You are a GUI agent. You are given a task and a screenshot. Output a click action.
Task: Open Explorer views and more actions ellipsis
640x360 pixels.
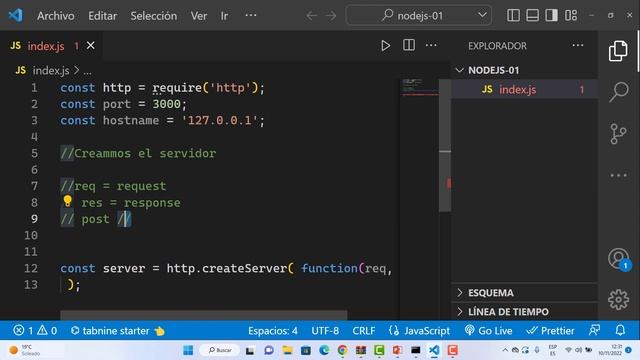pyautogui.click(x=578, y=45)
